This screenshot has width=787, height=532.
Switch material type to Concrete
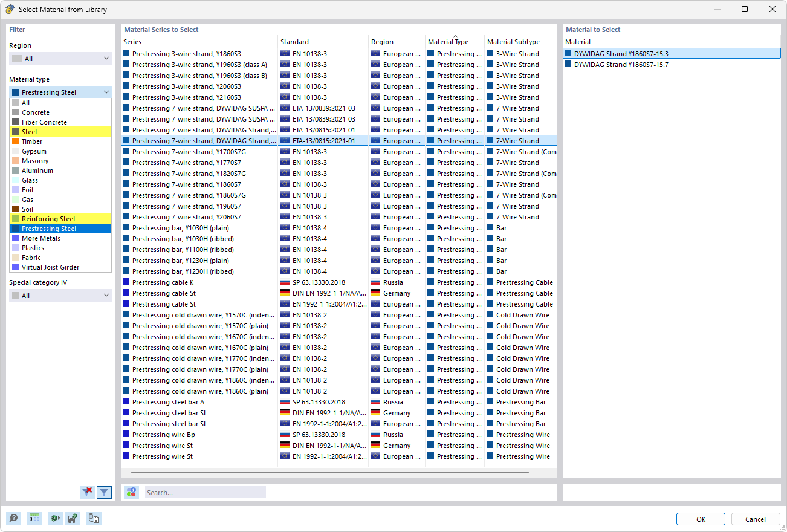[60, 112]
